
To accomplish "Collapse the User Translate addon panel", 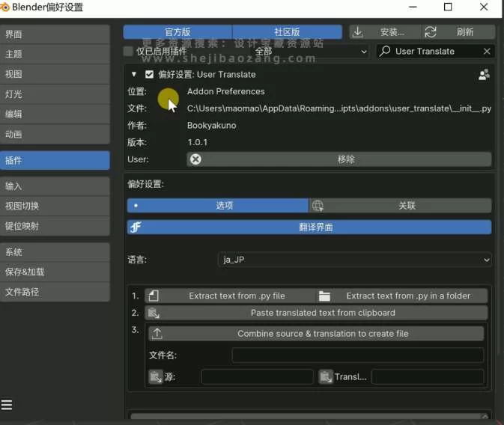I will coord(134,75).
